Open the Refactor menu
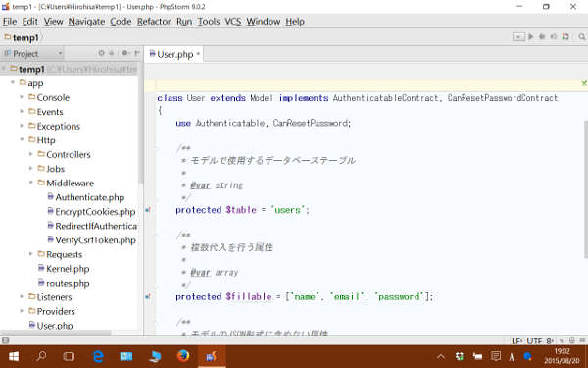This screenshot has height=368, width=588. (x=154, y=22)
